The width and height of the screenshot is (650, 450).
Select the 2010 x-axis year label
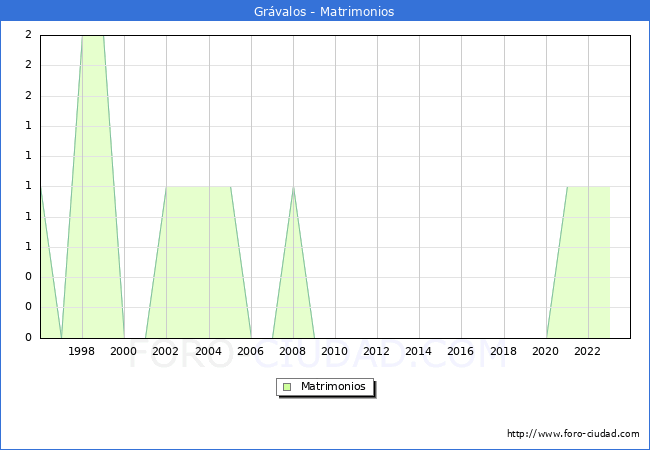[334, 351]
